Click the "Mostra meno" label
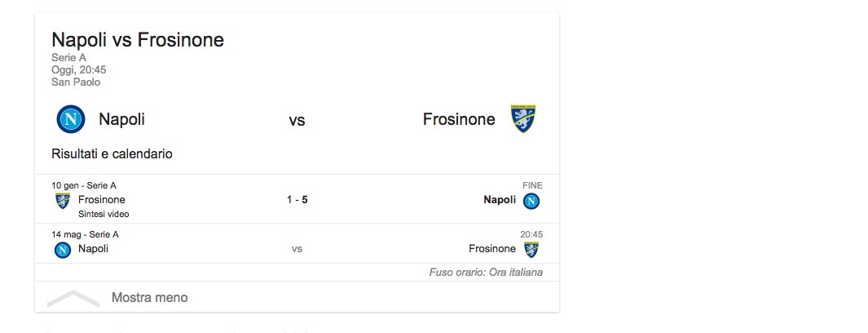 pyautogui.click(x=149, y=298)
